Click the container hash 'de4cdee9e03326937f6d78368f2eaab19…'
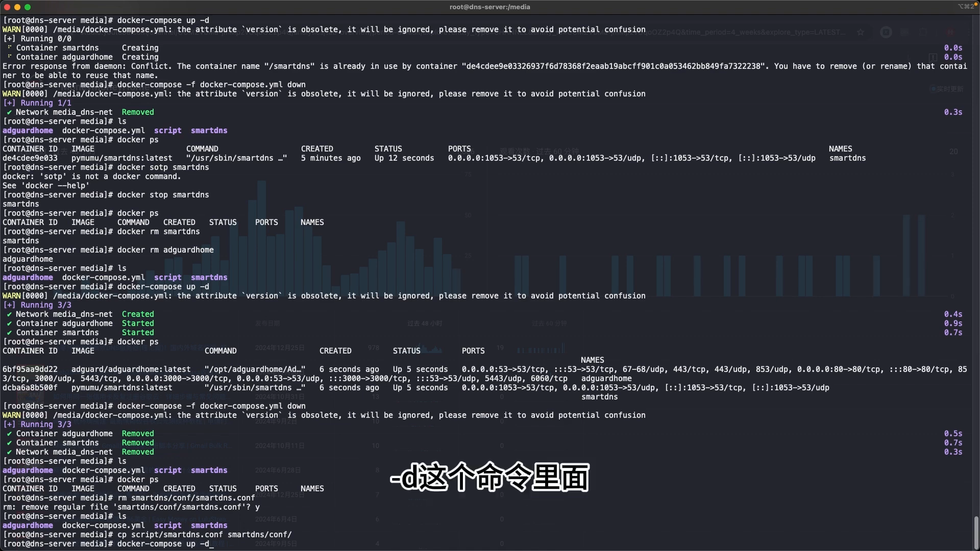Screen dimensions: 980x551 [614, 66]
